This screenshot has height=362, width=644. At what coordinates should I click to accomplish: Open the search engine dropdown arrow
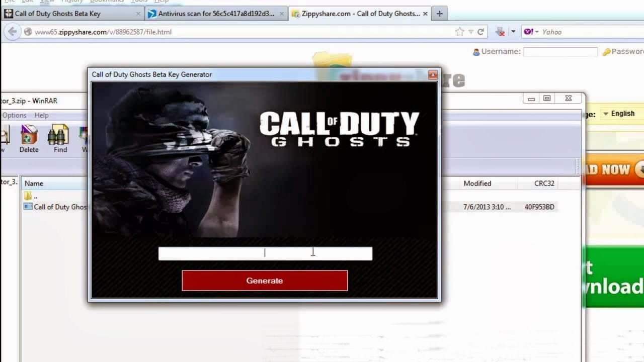point(537,32)
